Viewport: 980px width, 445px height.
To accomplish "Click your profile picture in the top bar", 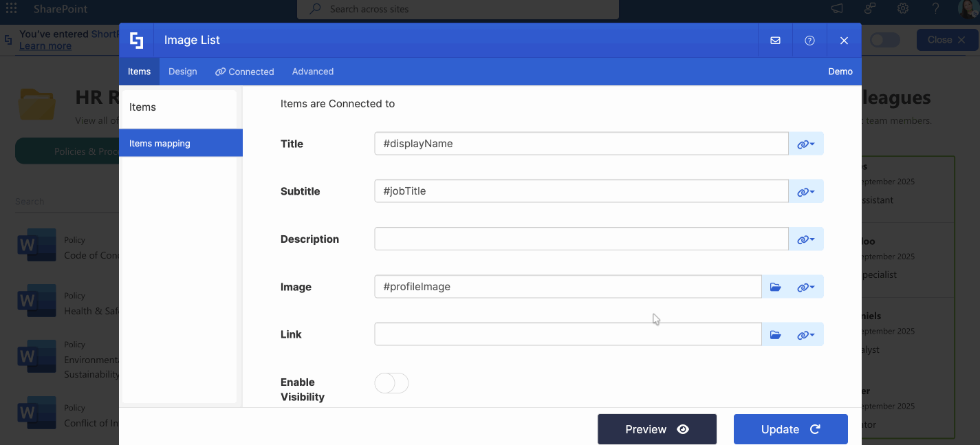I will coord(968,9).
